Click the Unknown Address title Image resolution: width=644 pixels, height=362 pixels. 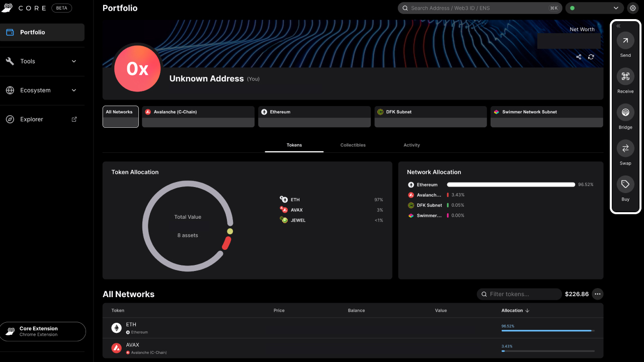206,78
